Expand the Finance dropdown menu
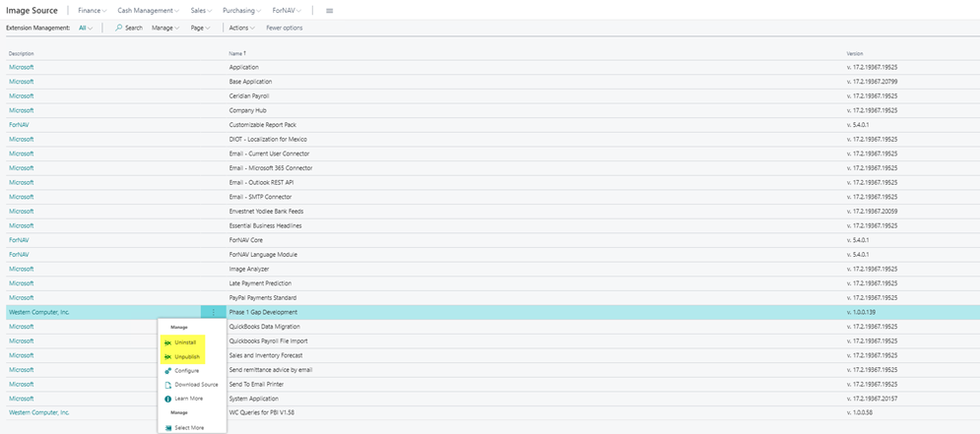This screenshot has height=434, width=980. (91, 10)
